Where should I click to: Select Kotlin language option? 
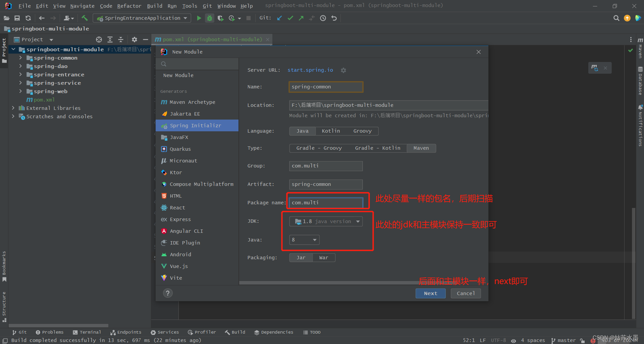click(x=331, y=131)
